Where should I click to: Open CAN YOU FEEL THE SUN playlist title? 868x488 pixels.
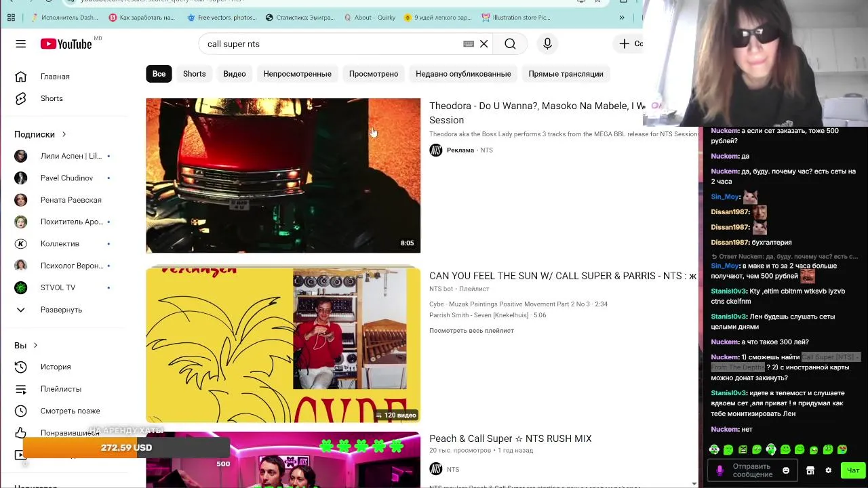563,276
